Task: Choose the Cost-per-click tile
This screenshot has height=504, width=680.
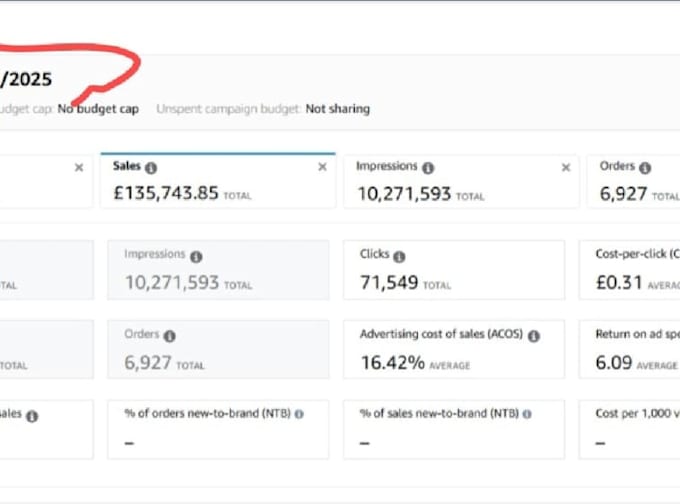Action: (x=629, y=270)
